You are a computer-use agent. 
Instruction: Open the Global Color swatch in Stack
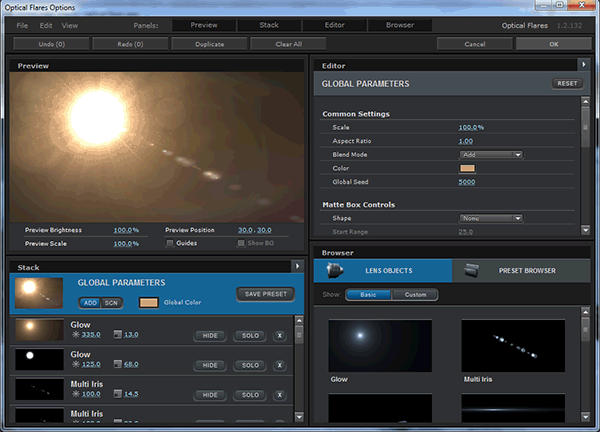(x=148, y=303)
